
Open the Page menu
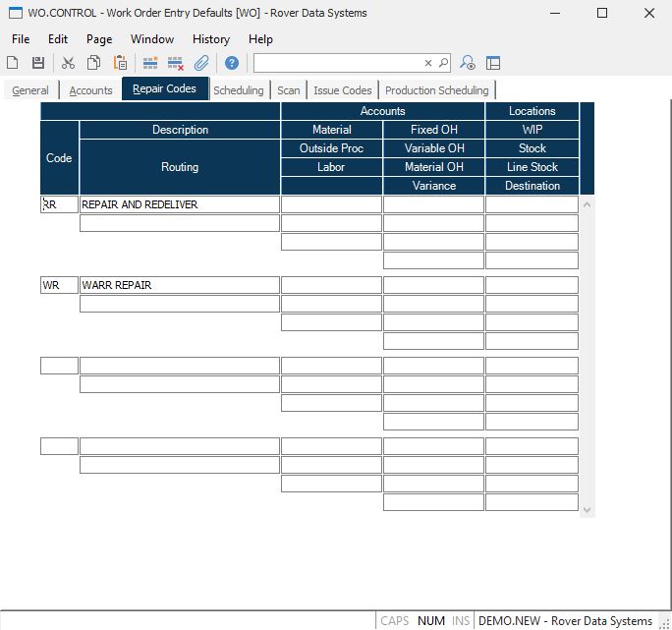point(99,39)
